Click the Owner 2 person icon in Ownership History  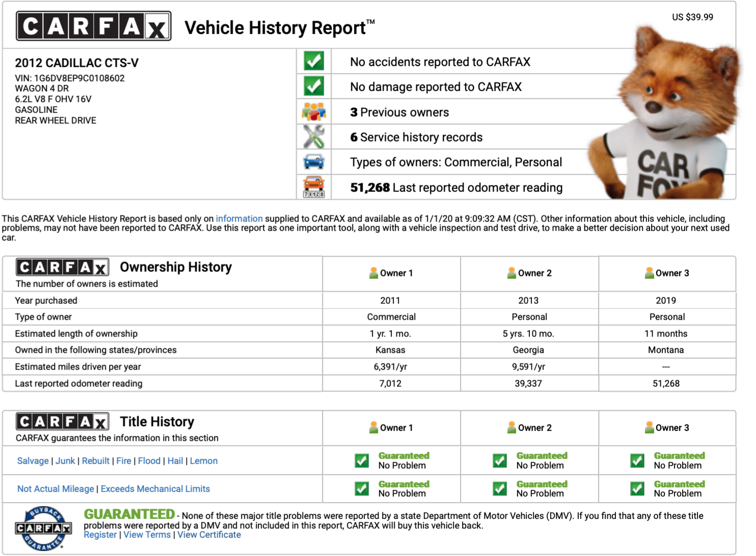[511, 273]
